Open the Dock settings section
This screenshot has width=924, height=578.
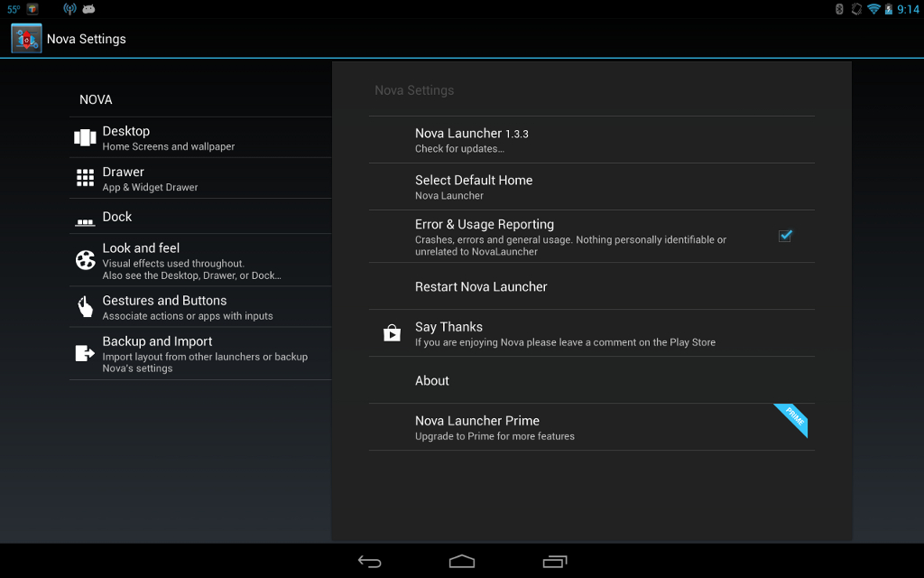[x=200, y=217]
